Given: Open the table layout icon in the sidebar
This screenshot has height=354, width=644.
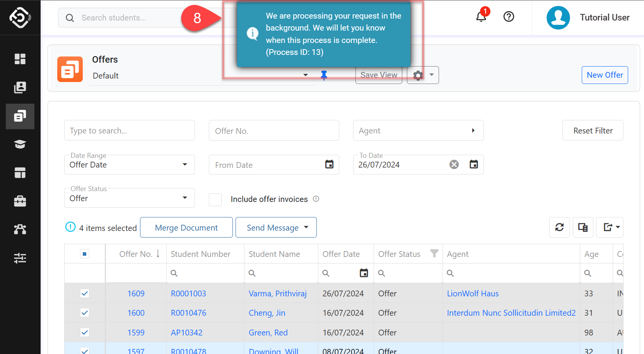Looking at the screenshot, I should [x=20, y=173].
